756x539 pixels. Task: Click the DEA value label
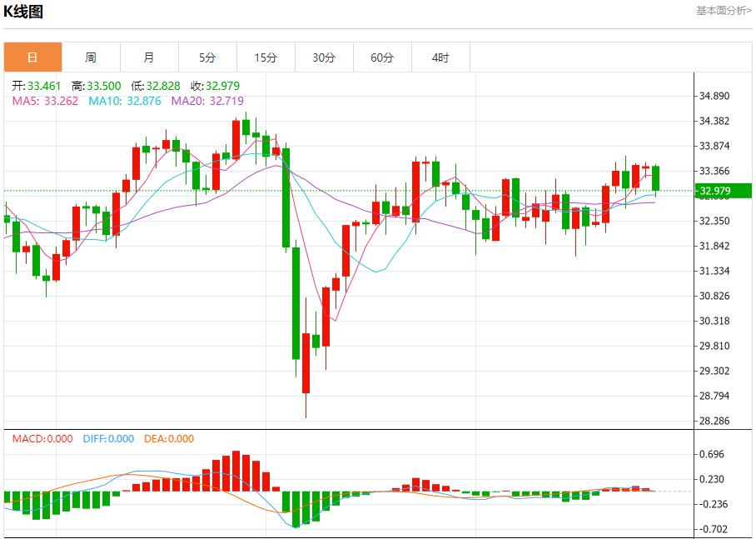pyautogui.click(x=171, y=439)
